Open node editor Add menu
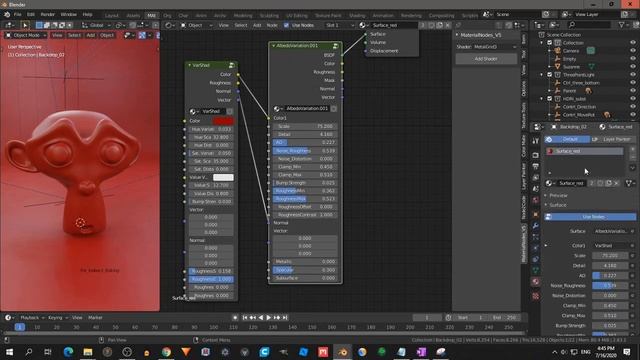The width and height of the screenshot is (640, 360). click(x=257, y=25)
